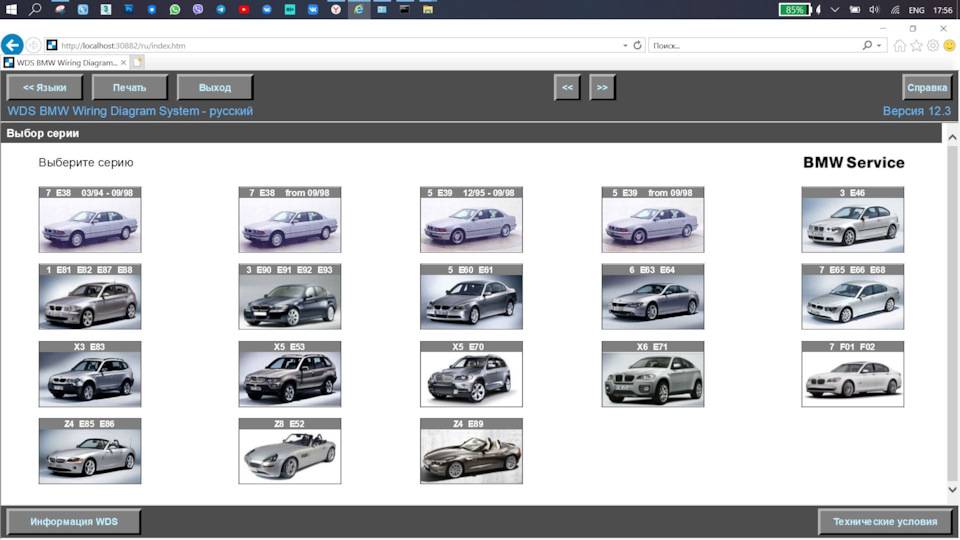Click the page scrollbar up arrow

click(x=952, y=137)
